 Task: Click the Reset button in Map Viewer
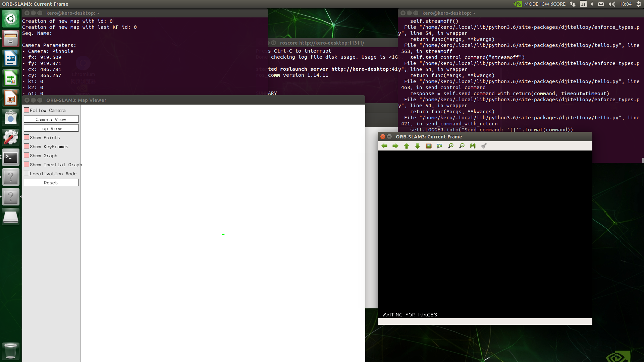click(x=50, y=183)
